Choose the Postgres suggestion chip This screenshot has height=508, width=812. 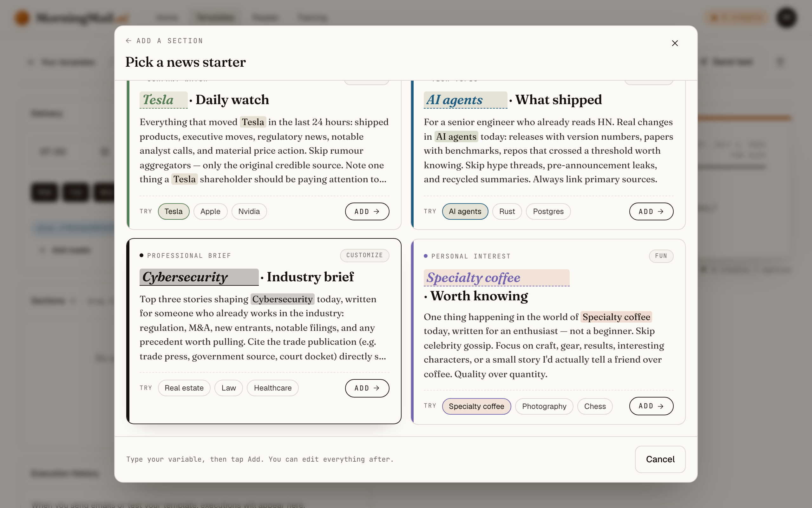(x=548, y=211)
